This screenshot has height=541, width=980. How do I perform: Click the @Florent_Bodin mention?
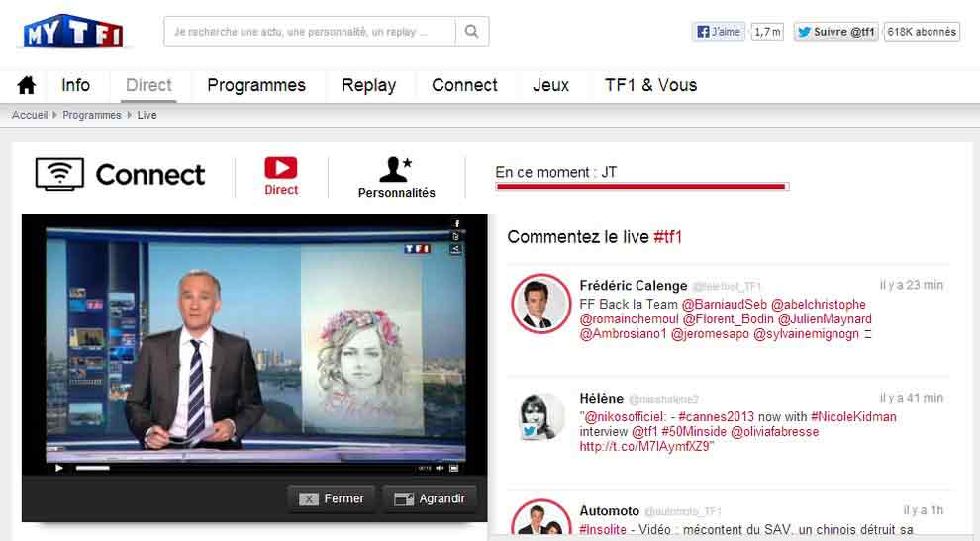729,319
